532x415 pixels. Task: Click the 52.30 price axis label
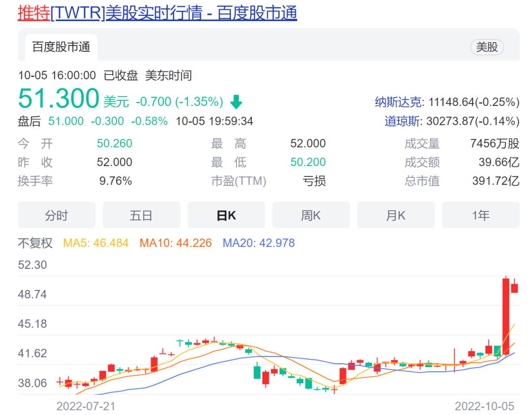click(x=32, y=265)
